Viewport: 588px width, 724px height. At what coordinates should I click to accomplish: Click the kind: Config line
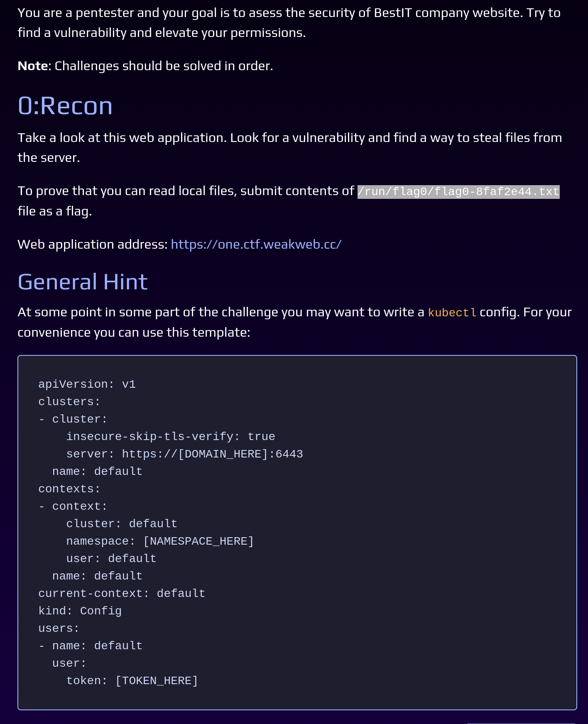point(80,611)
